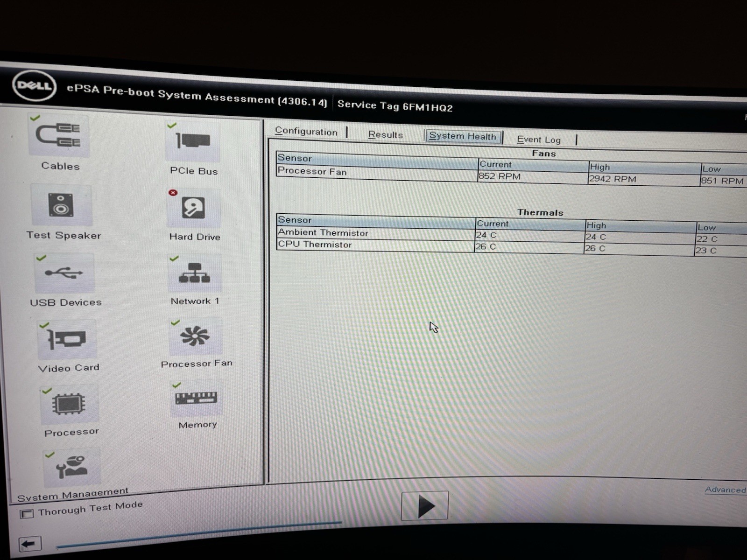The height and width of the screenshot is (560, 747).
Task: Click the Ambient Thermistor row
Action: [512, 235]
